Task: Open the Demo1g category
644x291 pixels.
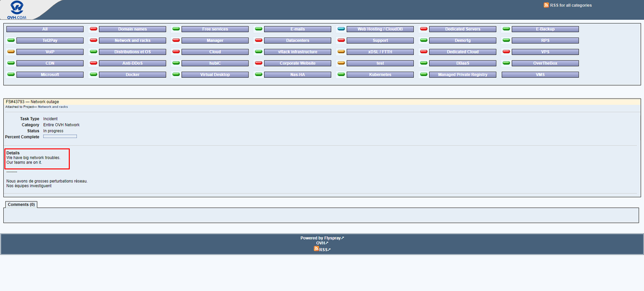Action: click(463, 40)
